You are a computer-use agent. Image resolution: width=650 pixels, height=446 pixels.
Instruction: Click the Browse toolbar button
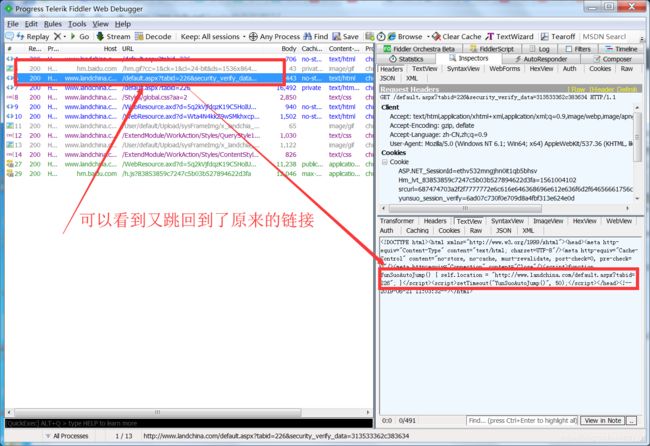pyautogui.click(x=405, y=36)
